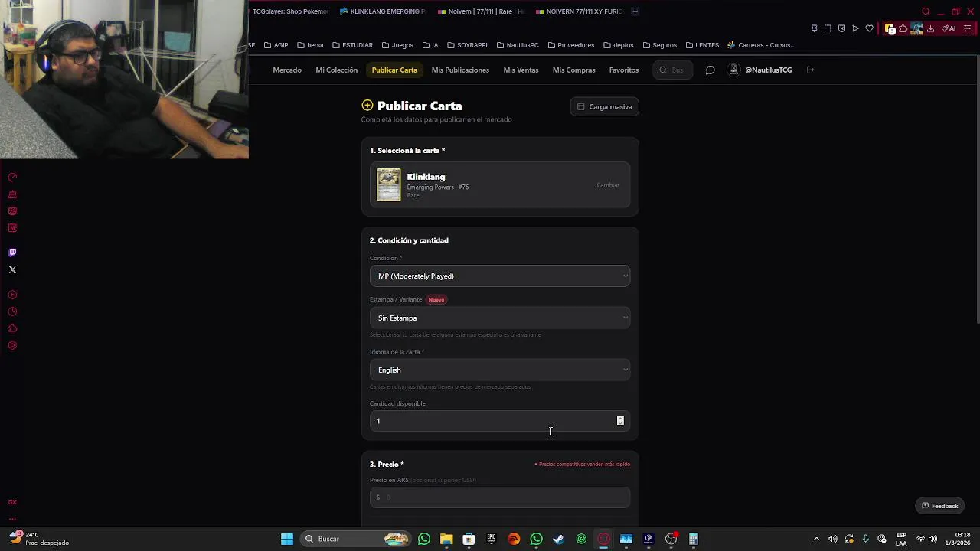Viewport: 980px width, 551px height.
Task: Open the Feedback button
Action: click(x=939, y=506)
